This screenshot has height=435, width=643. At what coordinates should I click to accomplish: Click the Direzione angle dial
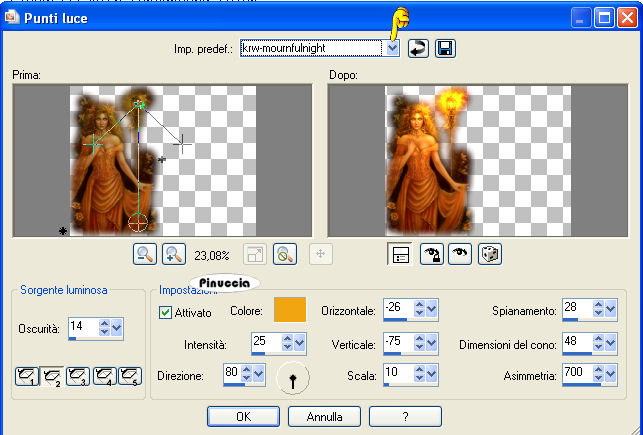pyautogui.click(x=293, y=378)
